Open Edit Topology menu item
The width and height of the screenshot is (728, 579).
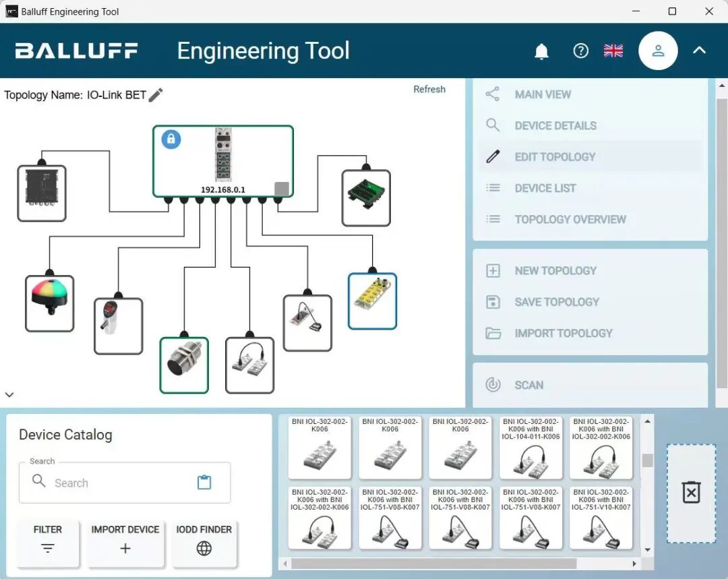(555, 157)
